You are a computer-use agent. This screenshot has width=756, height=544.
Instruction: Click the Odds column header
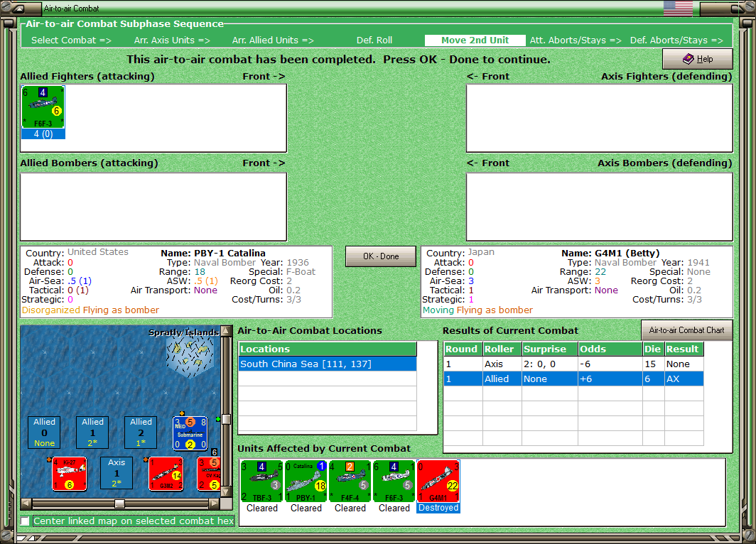[610, 349]
